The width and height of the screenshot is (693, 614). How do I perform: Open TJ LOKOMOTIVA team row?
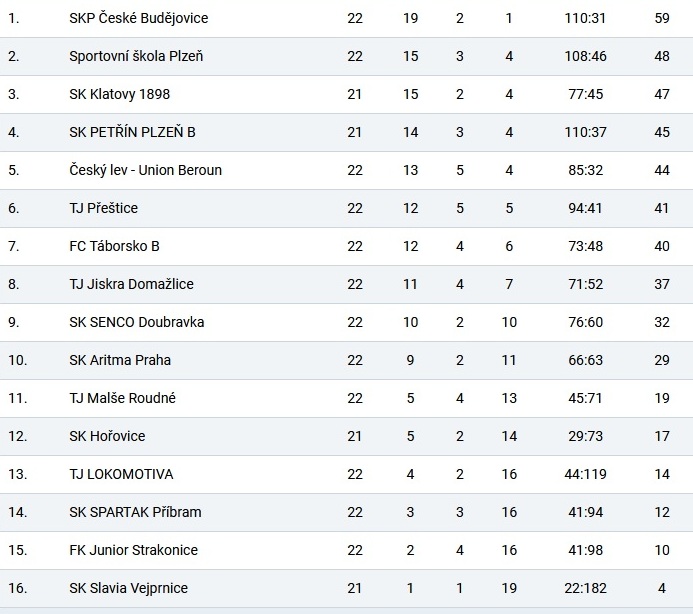tap(346, 474)
